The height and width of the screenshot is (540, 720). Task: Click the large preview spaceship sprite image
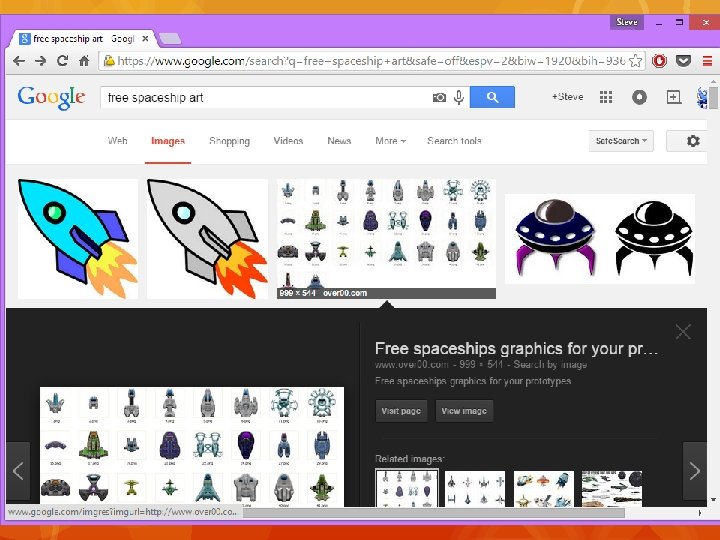tap(192, 447)
